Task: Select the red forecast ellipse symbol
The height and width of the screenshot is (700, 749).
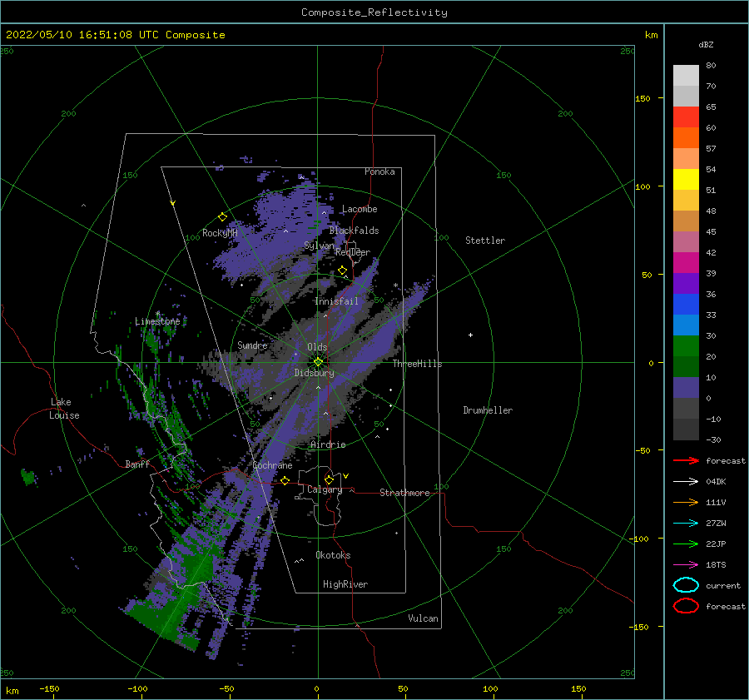Action: tap(686, 606)
